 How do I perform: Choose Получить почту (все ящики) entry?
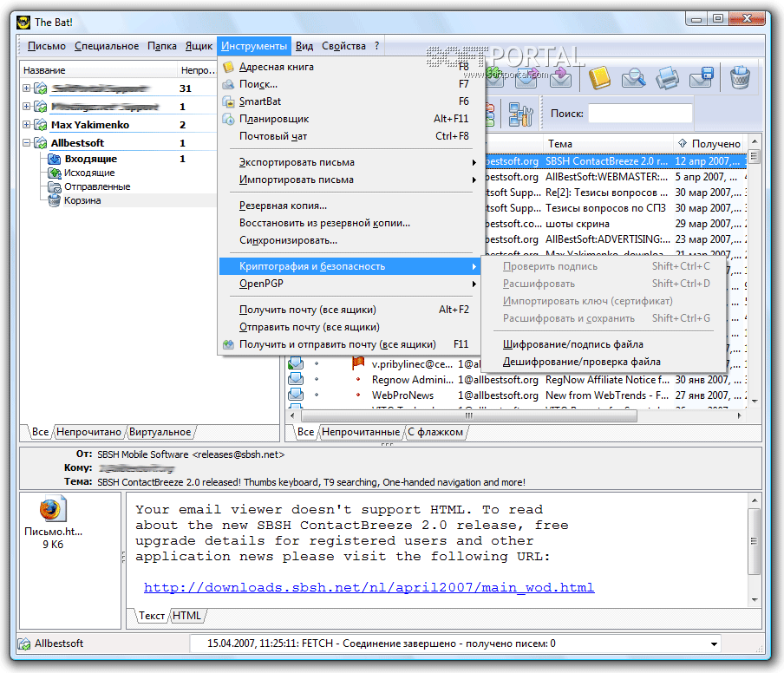tap(349, 310)
